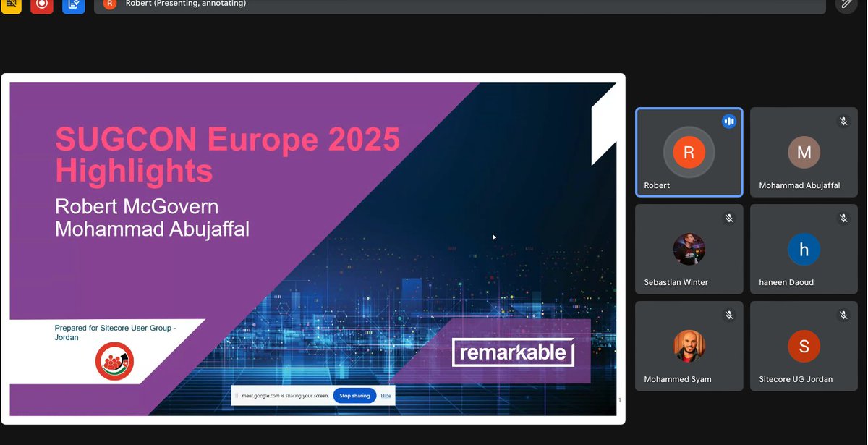Click Stop sharing button
Screen dimensions: 868x445
pos(354,396)
